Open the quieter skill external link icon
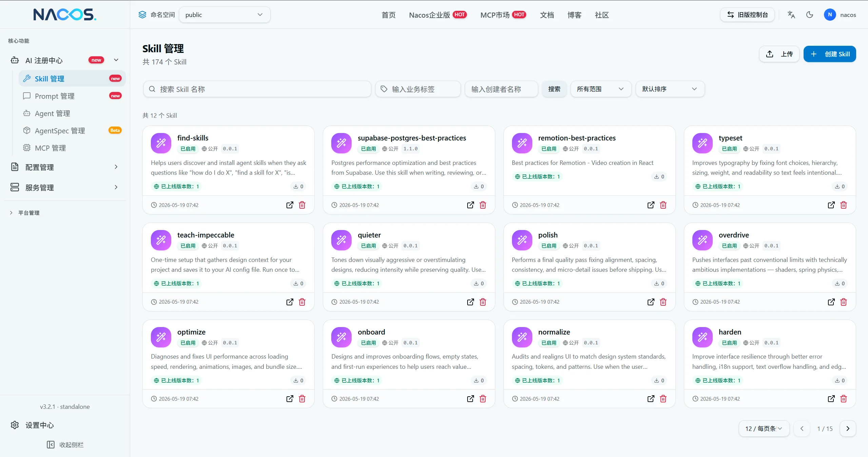The image size is (868, 457). click(x=470, y=302)
